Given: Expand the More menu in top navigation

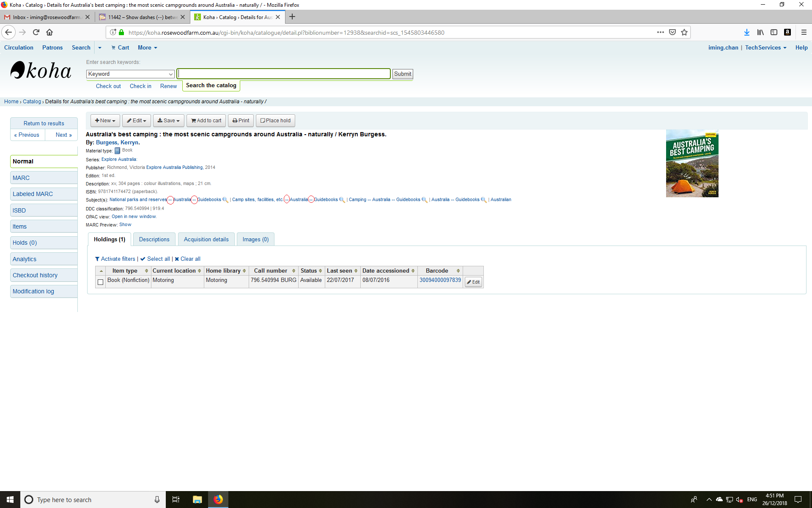Looking at the screenshot, I should tap(147, 48).
